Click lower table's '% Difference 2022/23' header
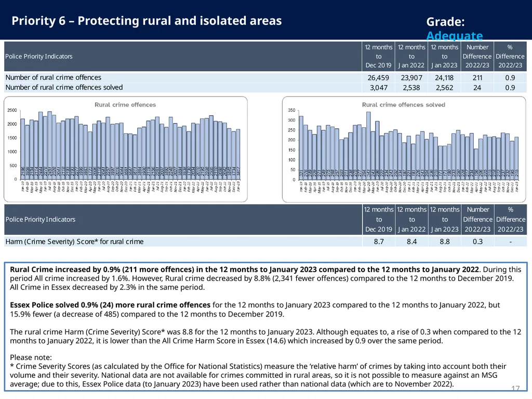Screen dimensions: 532x399 tap(510, 219)
